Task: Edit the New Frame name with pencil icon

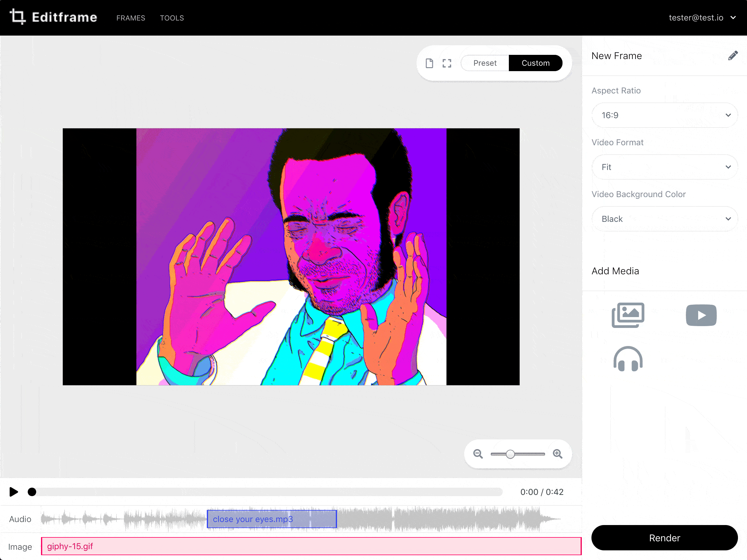Action: (x=733, y=56)
